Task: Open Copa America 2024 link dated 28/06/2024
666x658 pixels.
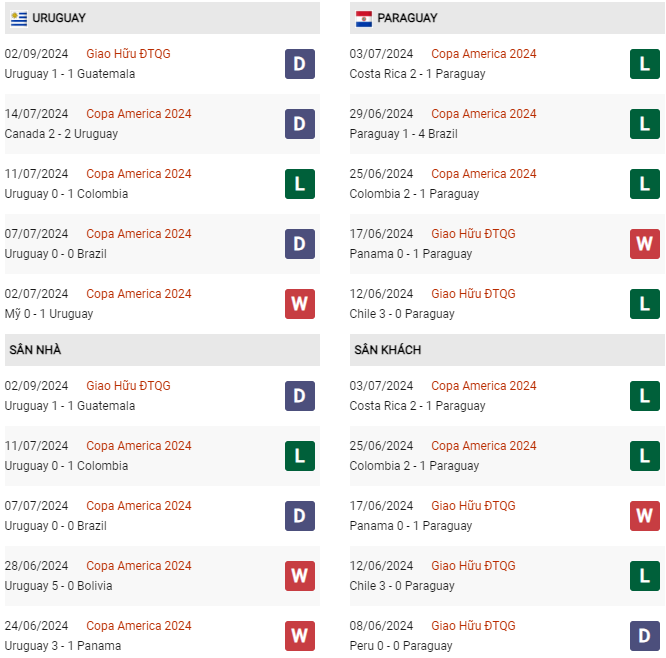Action: tap(139, 566)
